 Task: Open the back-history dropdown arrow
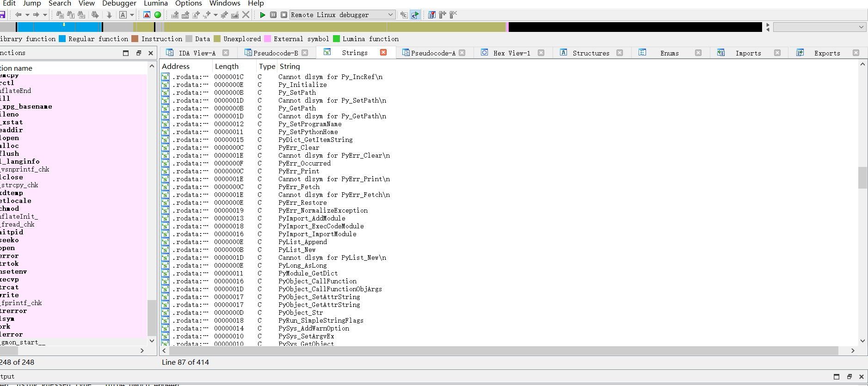[27, 15]
